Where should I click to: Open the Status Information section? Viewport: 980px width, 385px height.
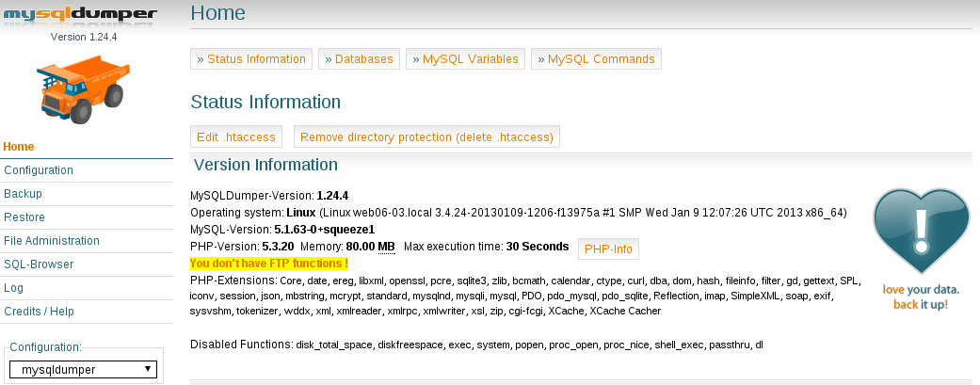click(251, 59)
